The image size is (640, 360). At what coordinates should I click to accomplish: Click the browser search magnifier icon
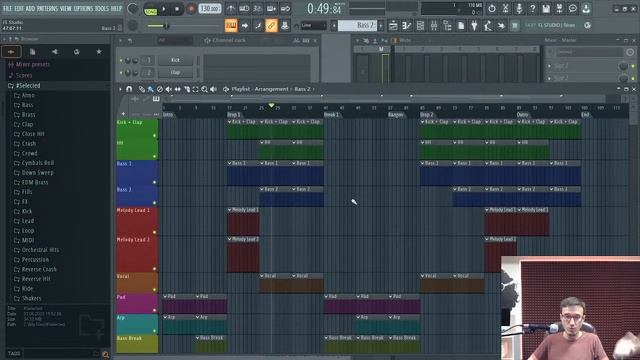(x=105, y=354)
